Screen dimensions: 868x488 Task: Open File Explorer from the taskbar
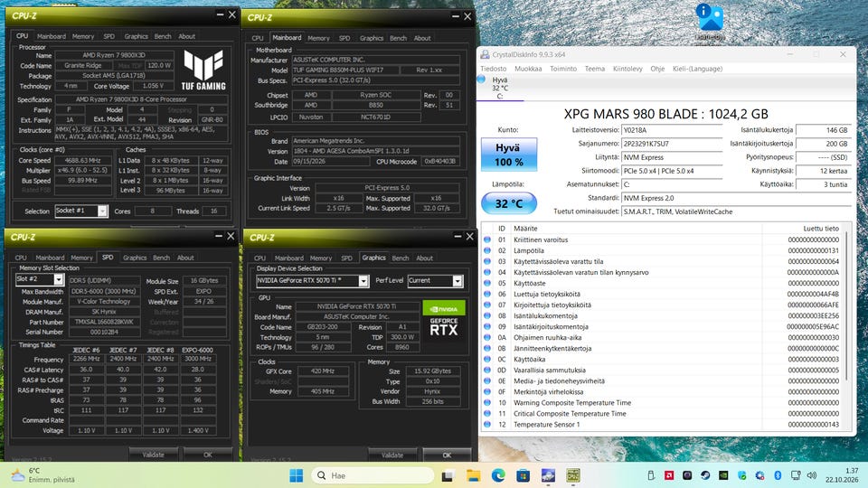click(473, 475)
